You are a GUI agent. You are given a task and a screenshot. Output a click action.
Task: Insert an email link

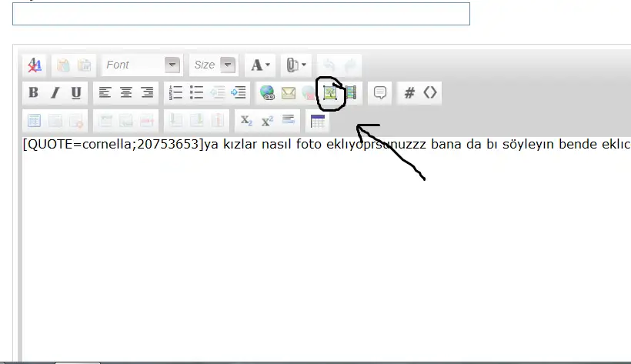click(288, 93)
